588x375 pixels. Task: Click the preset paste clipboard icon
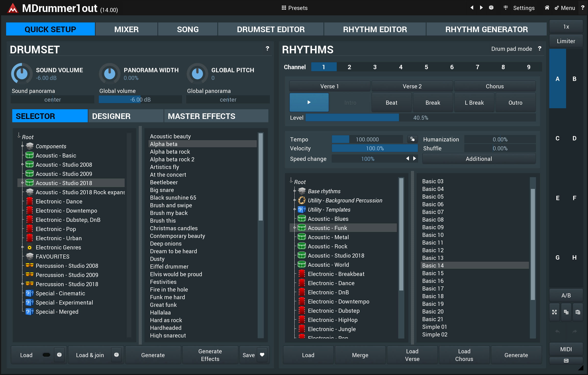tap(578, 312)
